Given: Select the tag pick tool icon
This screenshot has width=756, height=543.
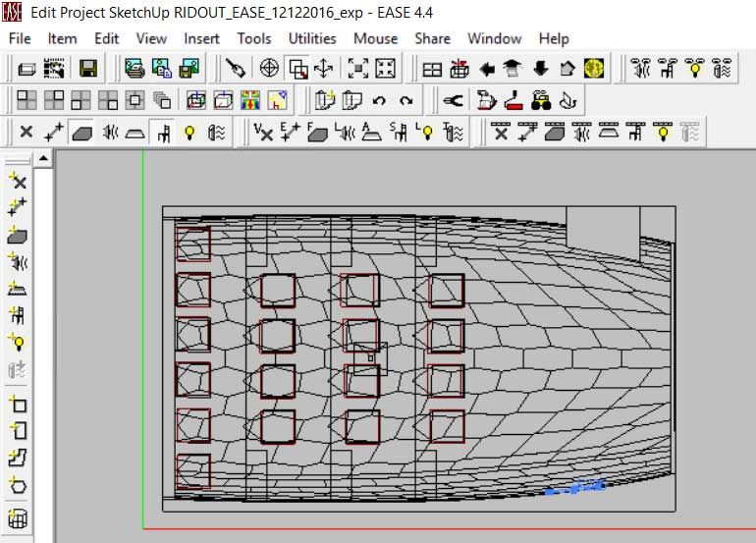Looking at the screenshot, I should pos(236,69).
